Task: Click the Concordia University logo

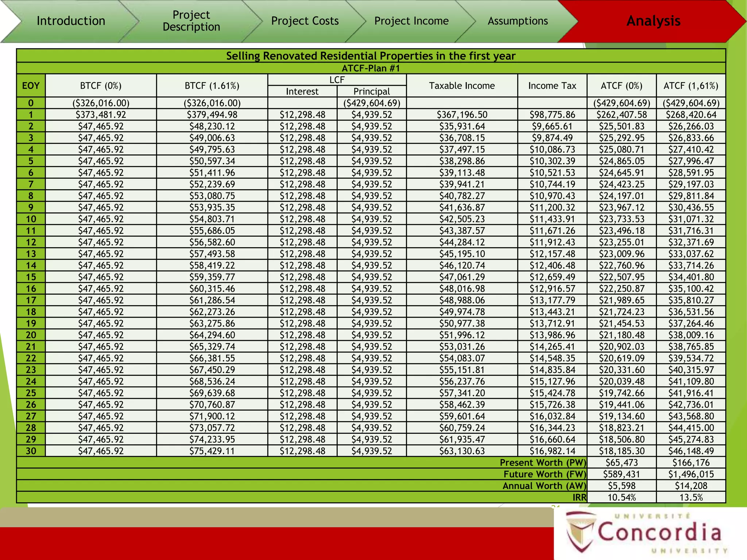Action: click(647, 533)
